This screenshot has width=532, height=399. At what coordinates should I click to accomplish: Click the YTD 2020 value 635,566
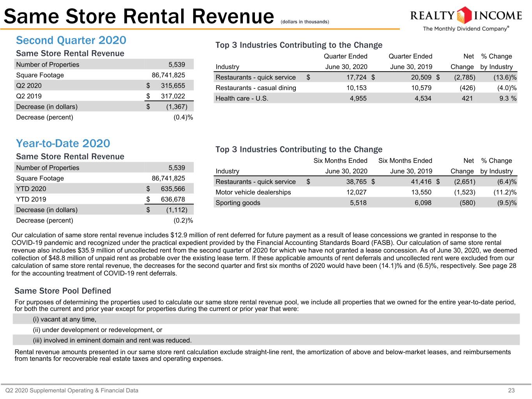[173, 189]
